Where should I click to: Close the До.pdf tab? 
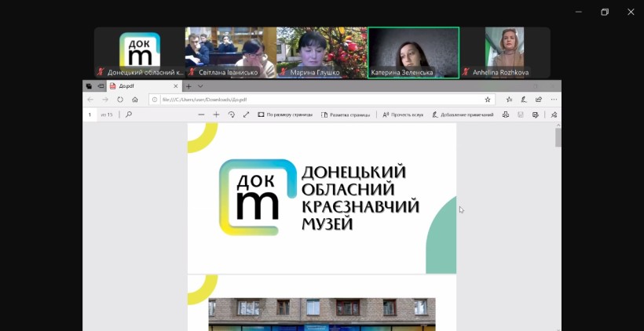pos(175,86)
